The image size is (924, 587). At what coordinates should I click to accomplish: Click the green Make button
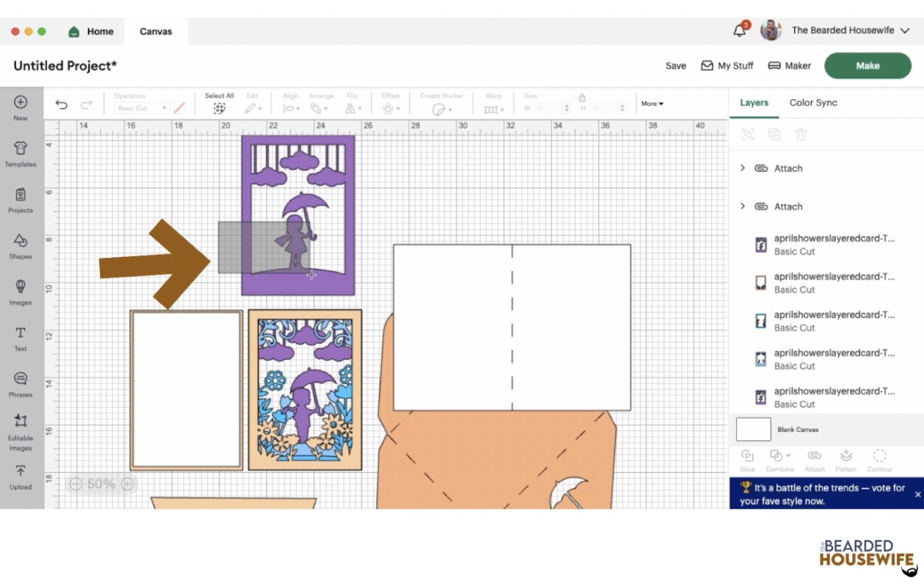coord(867,66)
